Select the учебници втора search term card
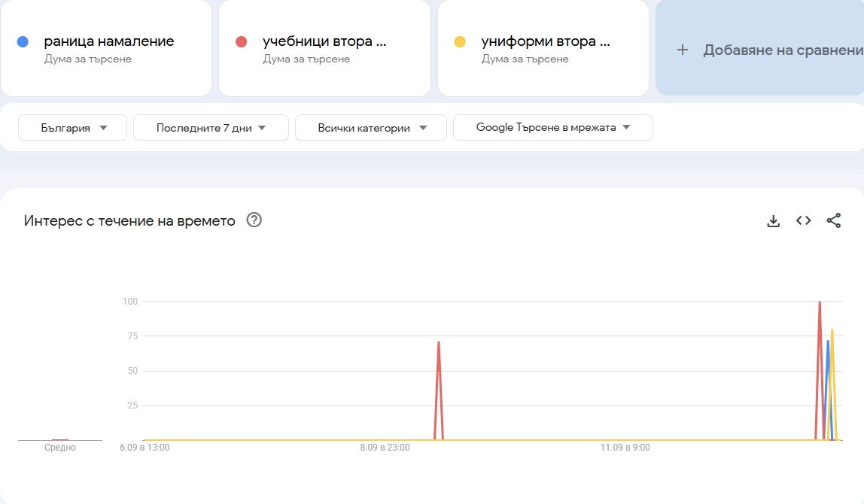Viewport: 864px width, 504px height. [x=324, y=49]
